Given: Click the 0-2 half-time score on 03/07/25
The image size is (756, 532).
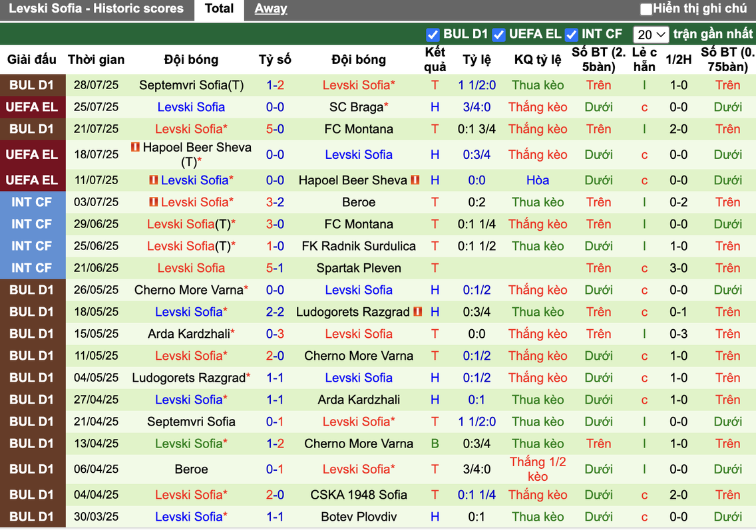Looking at the screenshot, I should pos(678,202).
